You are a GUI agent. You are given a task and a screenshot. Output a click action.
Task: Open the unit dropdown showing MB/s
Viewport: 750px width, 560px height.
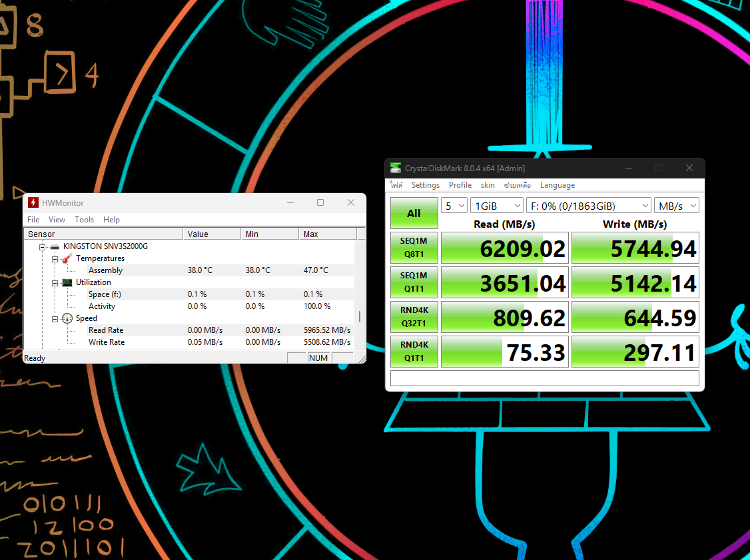[676, 206]
